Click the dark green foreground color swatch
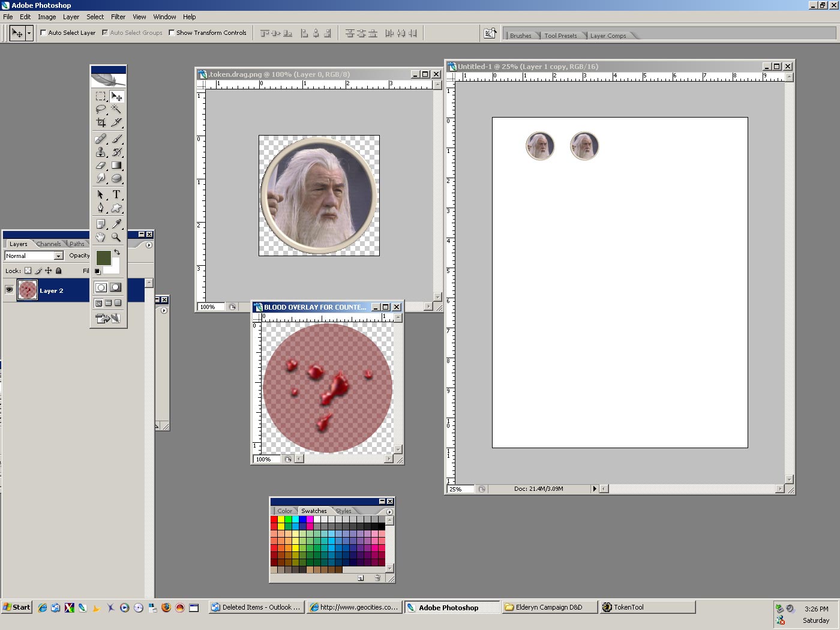This screenshot has height=630, width=840. [x=103, y=258]
